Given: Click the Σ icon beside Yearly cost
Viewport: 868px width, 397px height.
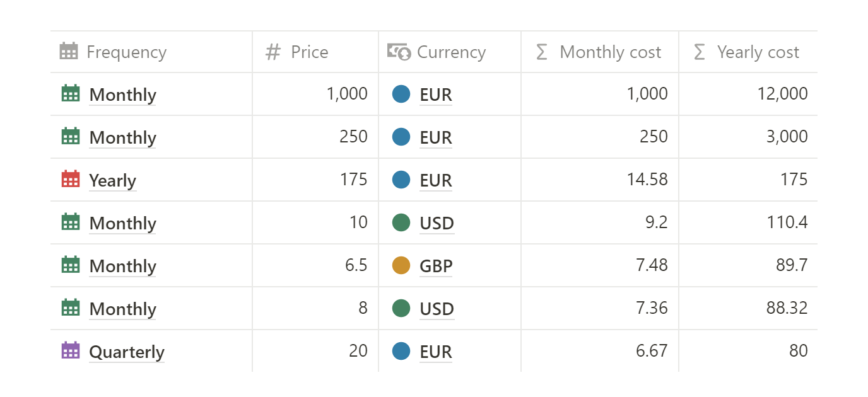Looking at the screenshot, I should coord(699,52).
